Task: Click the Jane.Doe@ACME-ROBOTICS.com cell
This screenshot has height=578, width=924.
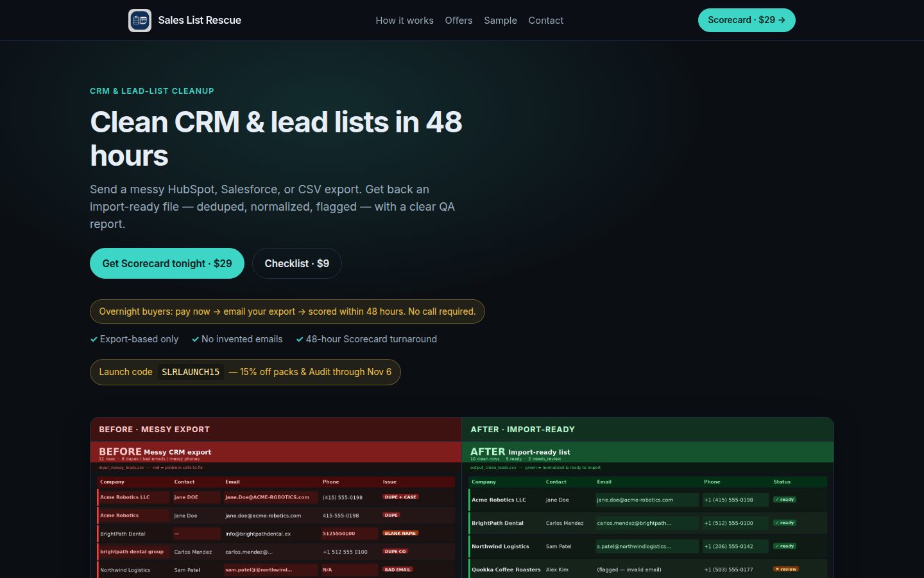Action: coord(270,497)
